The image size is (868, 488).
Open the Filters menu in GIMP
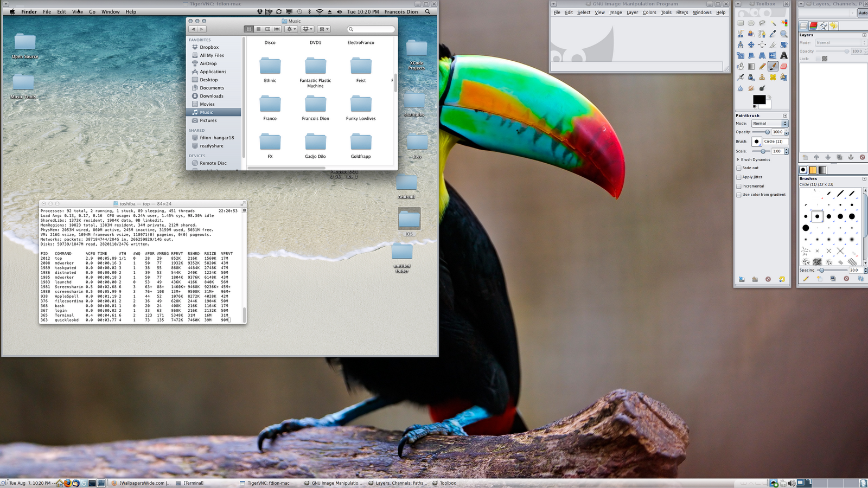[682, 12]
